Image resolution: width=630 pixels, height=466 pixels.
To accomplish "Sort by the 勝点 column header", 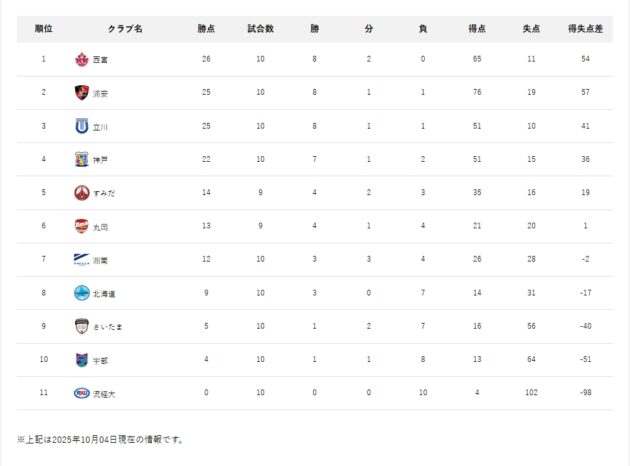I will [205, 29].
